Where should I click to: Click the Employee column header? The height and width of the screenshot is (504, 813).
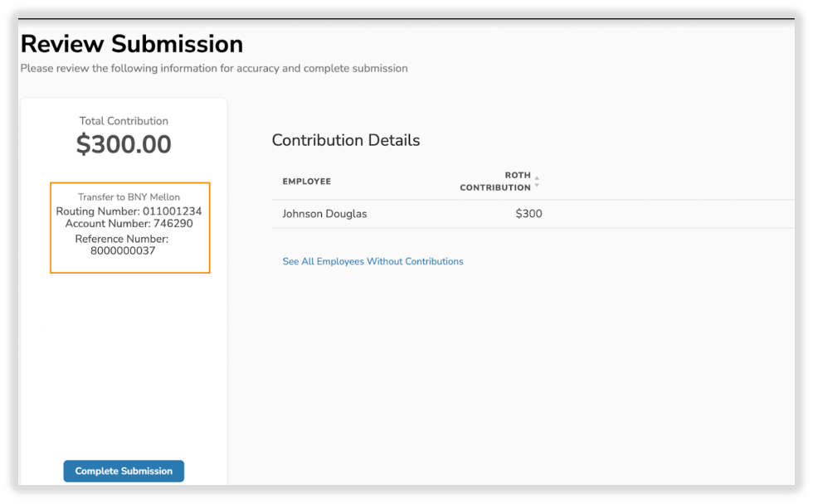click(x=306, y=182)
